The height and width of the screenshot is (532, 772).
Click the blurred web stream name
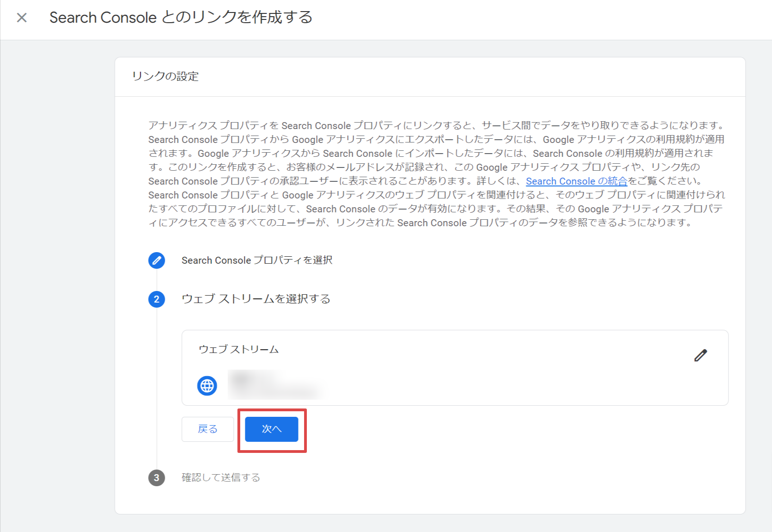point(276,385)
